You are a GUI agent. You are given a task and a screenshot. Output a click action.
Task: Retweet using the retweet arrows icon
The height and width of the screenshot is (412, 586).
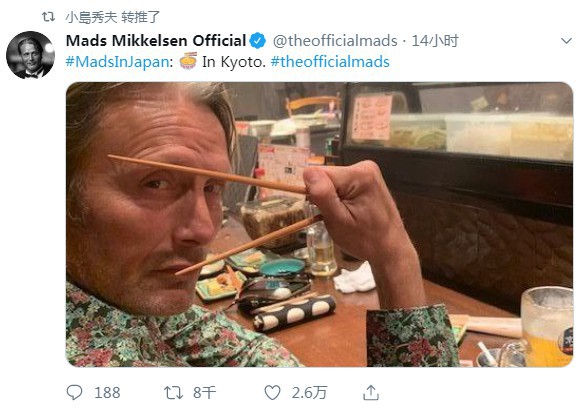tap(173, 393)
